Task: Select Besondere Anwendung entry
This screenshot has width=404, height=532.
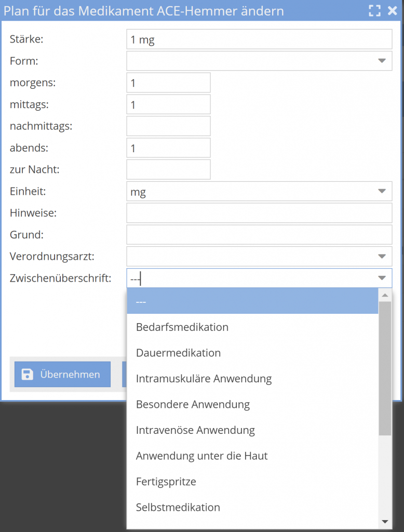Action: tap(252, 404)
